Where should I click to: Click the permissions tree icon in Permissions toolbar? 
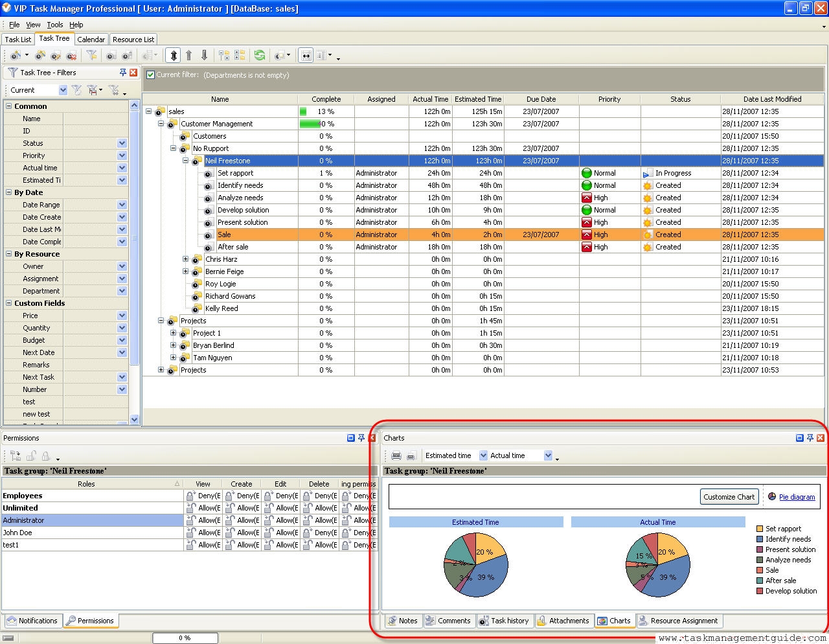tap(16, 456)
